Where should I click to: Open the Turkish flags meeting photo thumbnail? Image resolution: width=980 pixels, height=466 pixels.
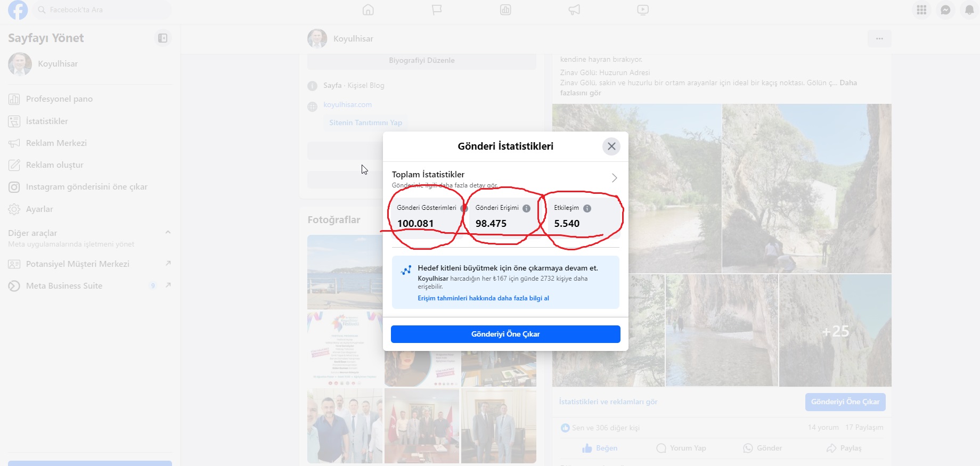[422, 426]
